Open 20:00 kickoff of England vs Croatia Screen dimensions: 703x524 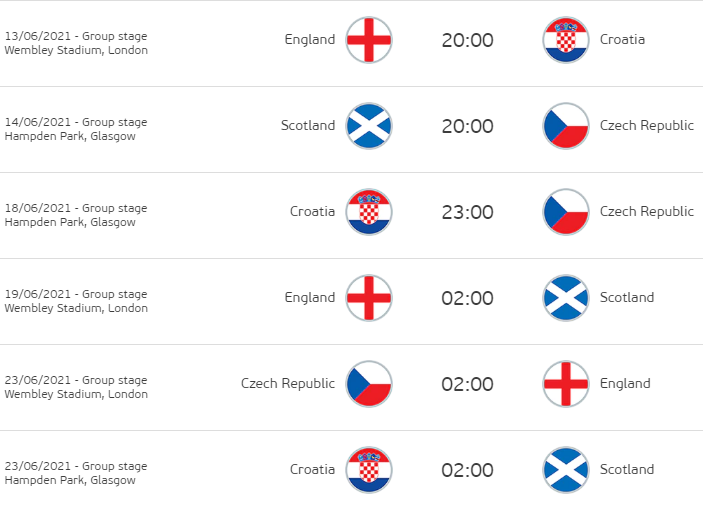pos(467,40)
